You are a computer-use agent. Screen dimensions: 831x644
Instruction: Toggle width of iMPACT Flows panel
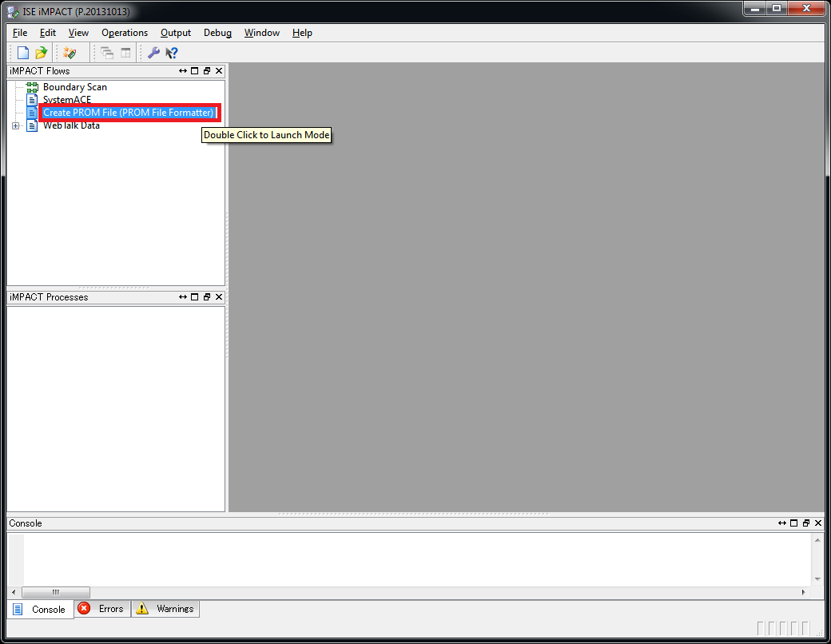183,71
